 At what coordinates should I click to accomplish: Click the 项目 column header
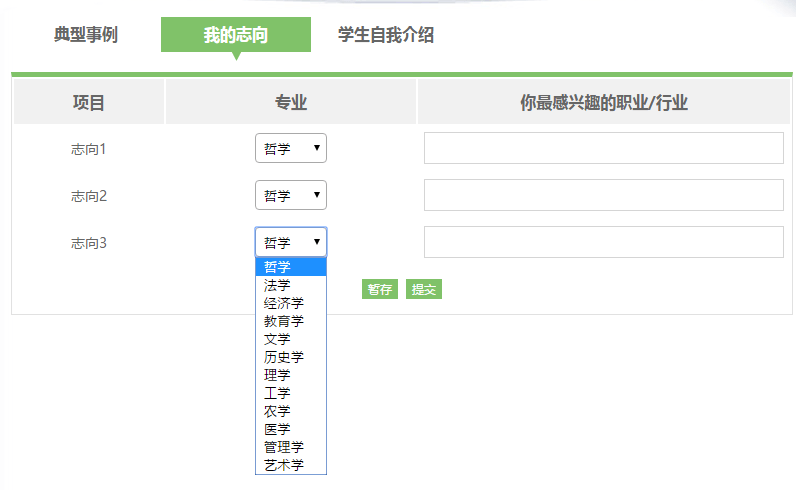coord(89,102)
